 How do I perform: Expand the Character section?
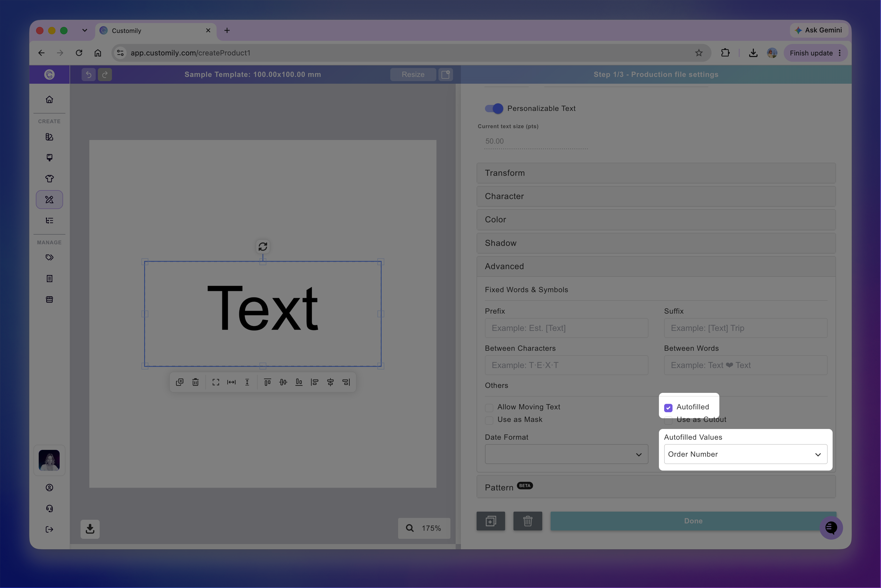tap(656, 196)
